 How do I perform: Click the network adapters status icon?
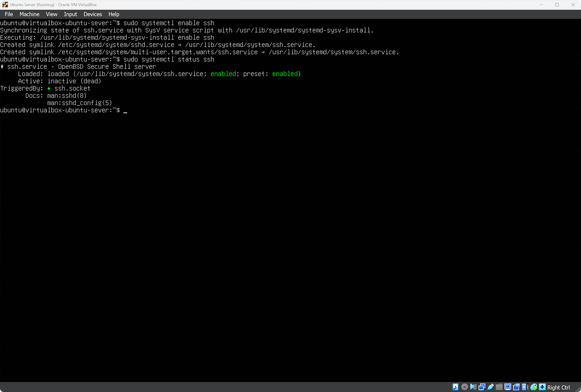(482, 387)
